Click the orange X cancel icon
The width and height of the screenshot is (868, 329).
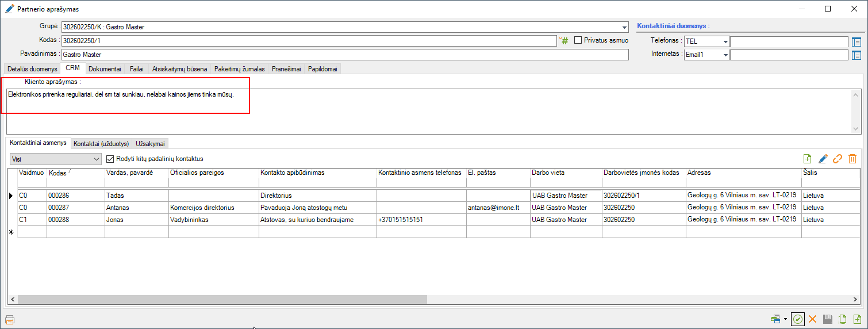click(813, 319)
